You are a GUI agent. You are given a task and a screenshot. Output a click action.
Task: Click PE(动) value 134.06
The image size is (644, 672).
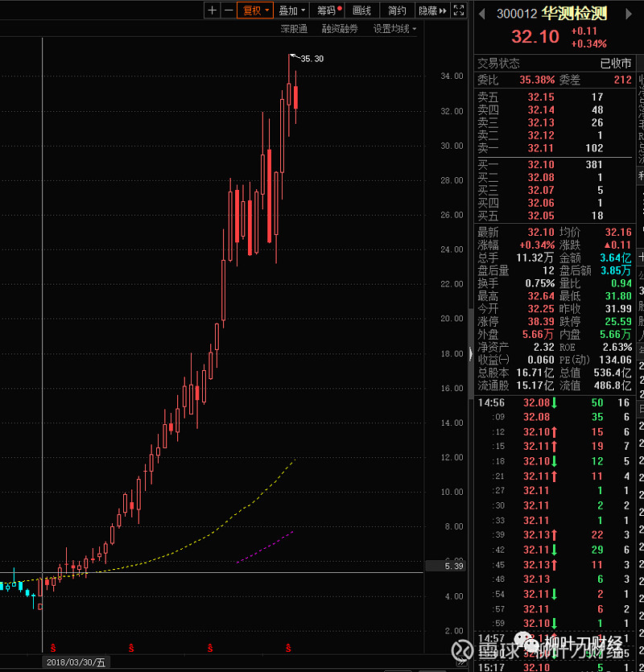[615, 360]
